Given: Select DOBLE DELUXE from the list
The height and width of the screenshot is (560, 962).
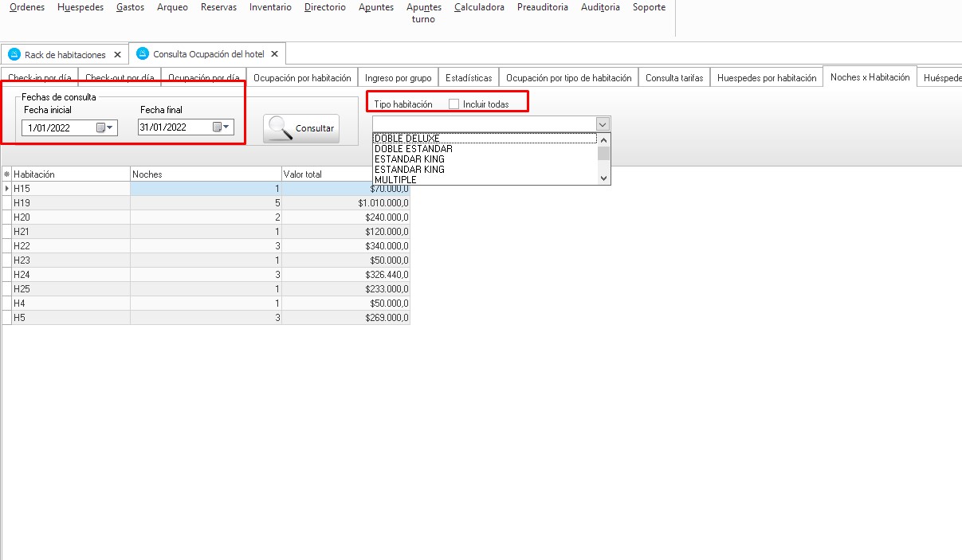Looking at the screenshot, I should coord(406,139).
